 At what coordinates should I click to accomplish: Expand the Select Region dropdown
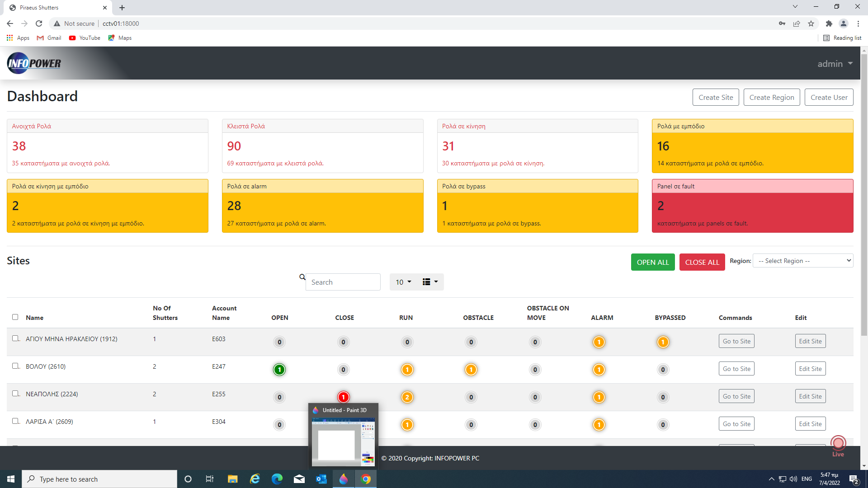[803, 261]
